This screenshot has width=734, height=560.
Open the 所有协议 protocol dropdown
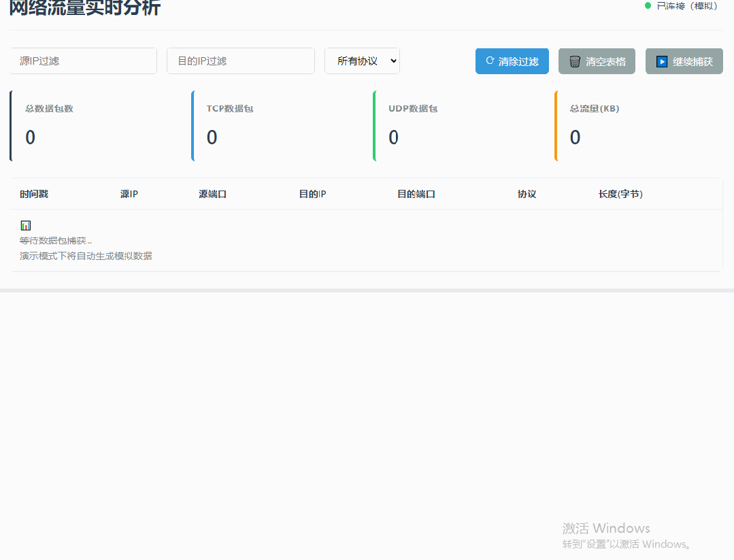coord(362,61)
